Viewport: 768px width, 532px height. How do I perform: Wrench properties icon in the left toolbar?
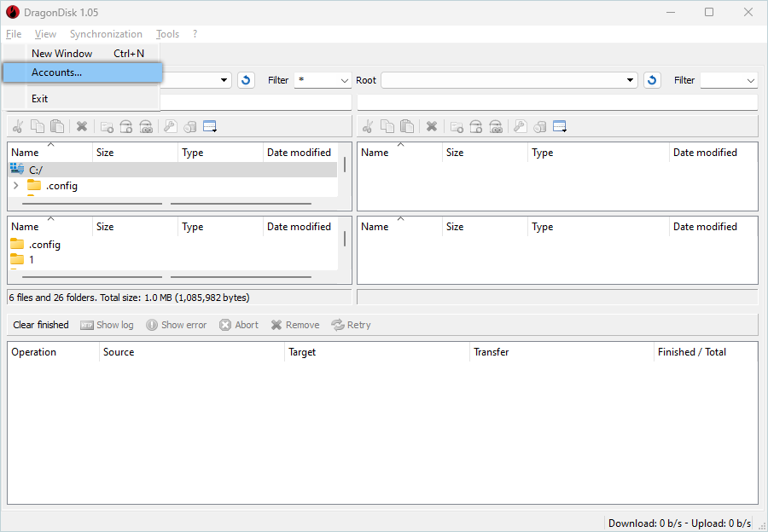tap(170, 127)
